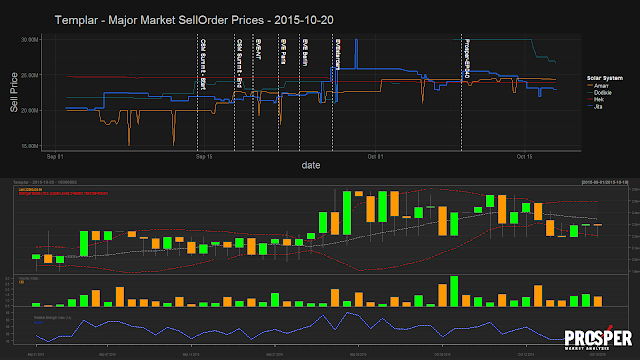Click the EVE-NT event marker label
Image resolution: width=640 pixels, height=360 pixels.
(258, 49)
